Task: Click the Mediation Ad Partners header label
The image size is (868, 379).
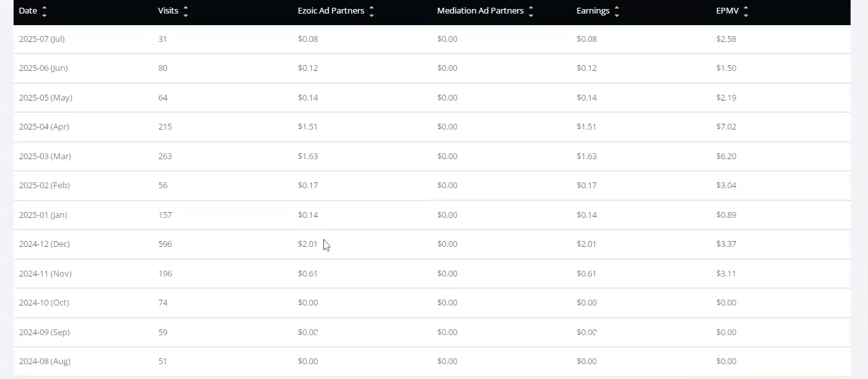Action: pyautogui.click(x=480, y=11)
